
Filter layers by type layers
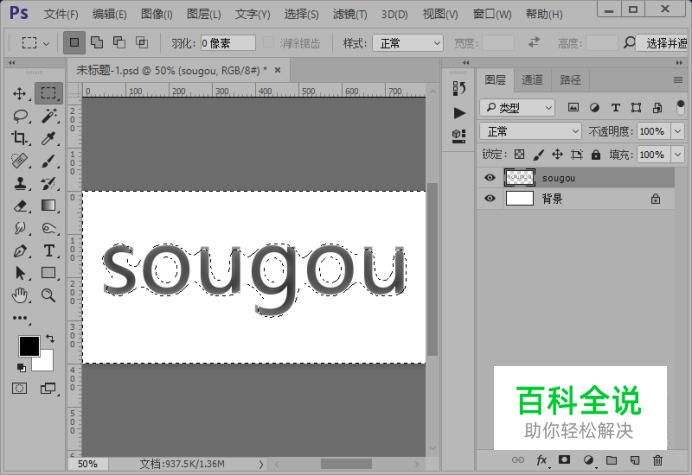coord(615,107)
